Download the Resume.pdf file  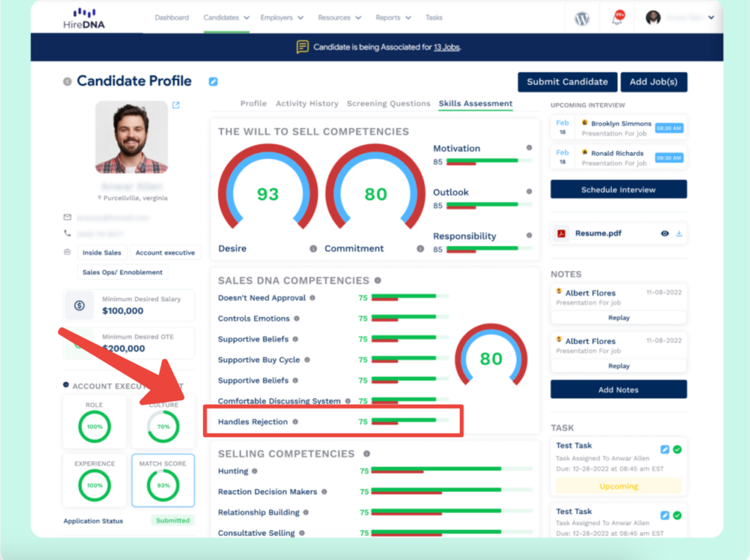(x=679, y=234)
